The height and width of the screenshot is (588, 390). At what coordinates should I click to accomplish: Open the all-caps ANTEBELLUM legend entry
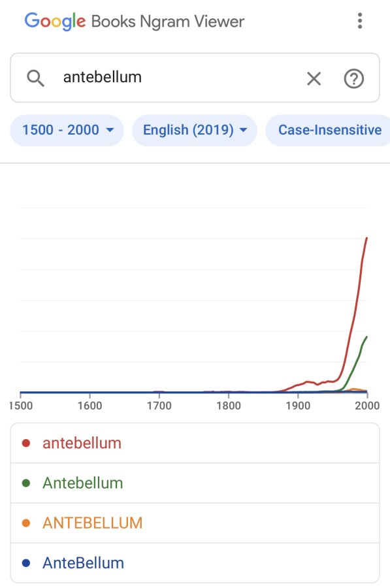(195, 523)
